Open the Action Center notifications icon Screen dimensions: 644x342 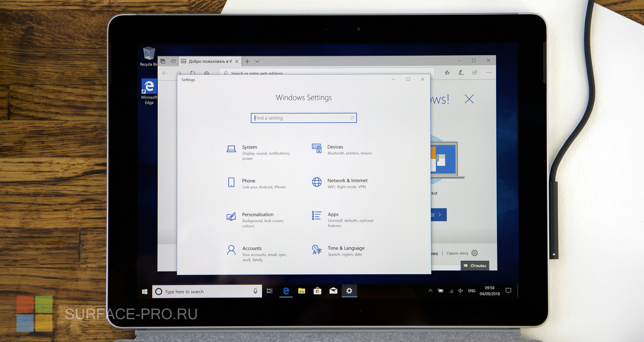coord(508,291)
